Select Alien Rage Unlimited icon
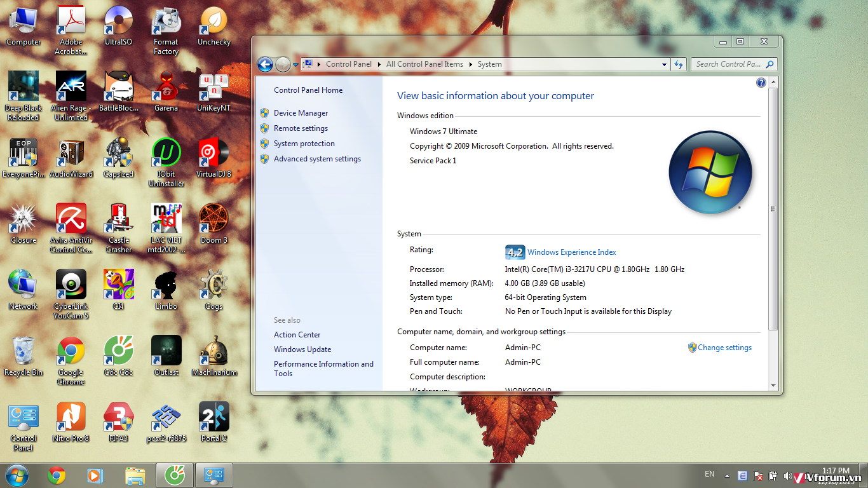The width and height of the screenshot is (868, 488). [x=71, y=96]
